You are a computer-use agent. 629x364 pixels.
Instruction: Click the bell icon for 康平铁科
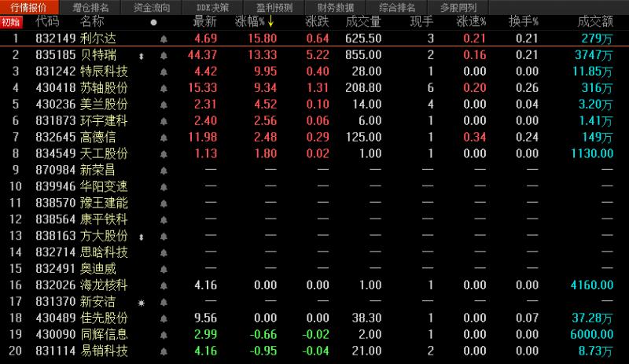click(164, 220)
